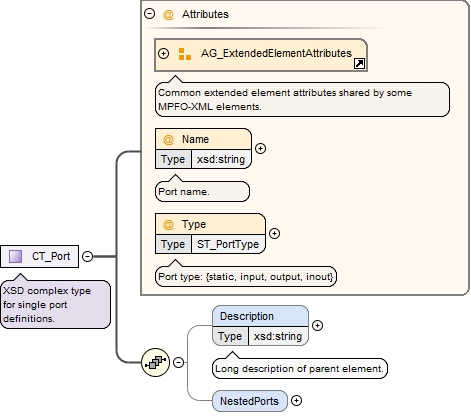This screenshot has width=471, height=417.
Task: Collapse the CT_Port node
Action: 87,256
